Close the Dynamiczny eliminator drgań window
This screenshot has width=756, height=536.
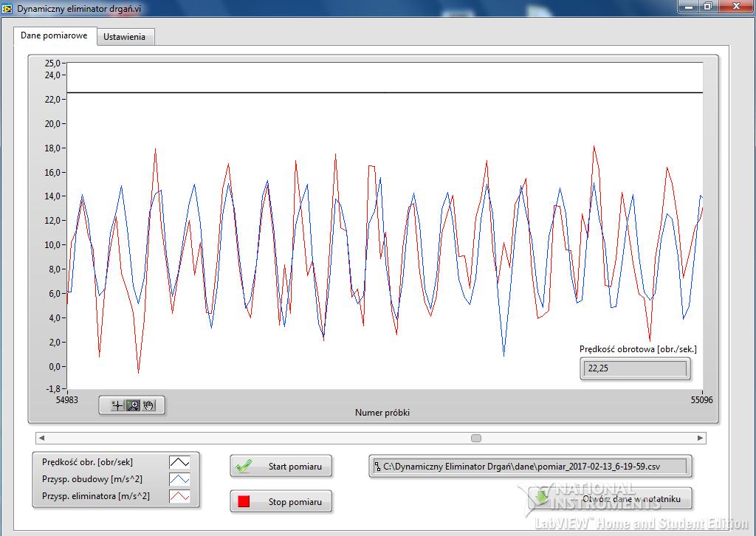[x=736, y=6]
